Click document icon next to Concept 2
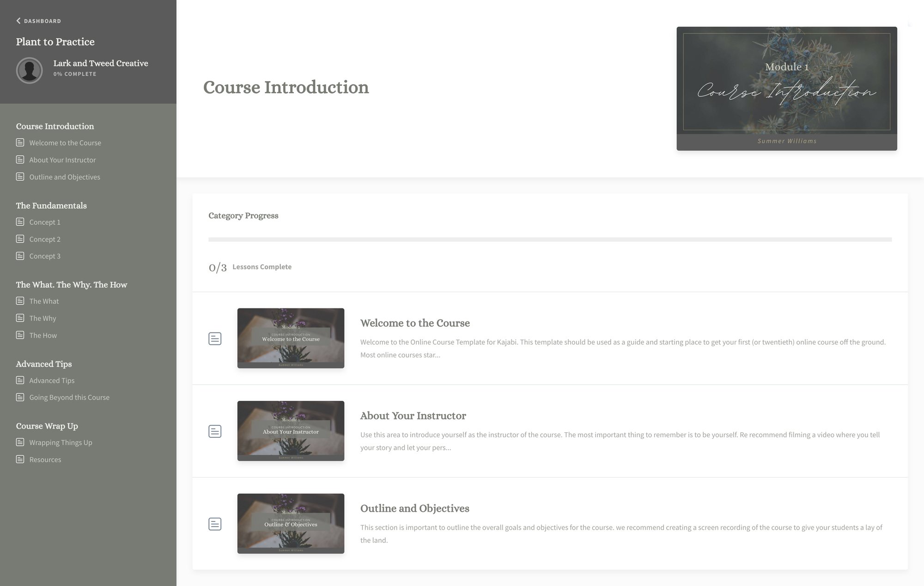 click(x=20, y=239)
